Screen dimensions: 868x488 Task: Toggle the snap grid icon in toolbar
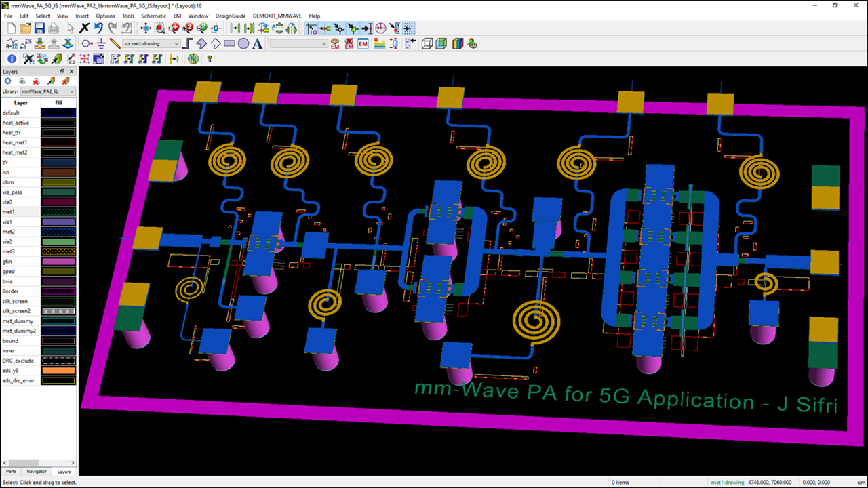409,28
